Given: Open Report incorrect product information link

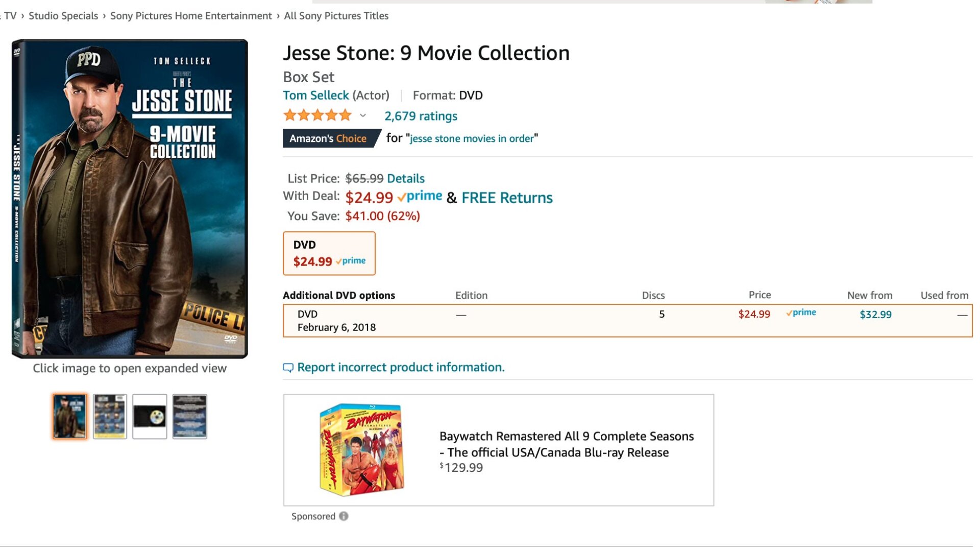Looking at the screenshot, I should (400, 367).
